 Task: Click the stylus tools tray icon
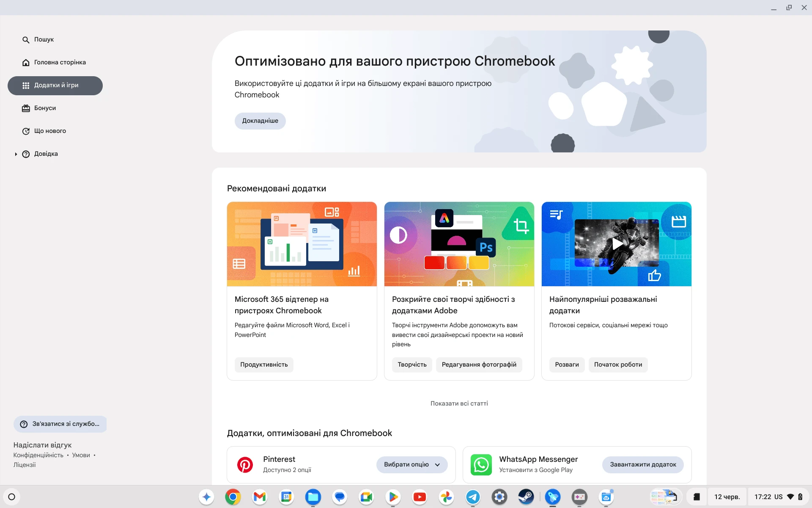[697, 497]
